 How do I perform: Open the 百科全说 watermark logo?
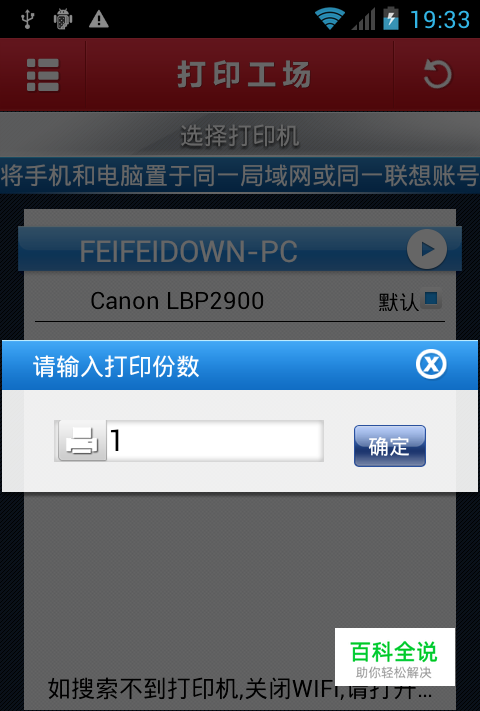394,657
